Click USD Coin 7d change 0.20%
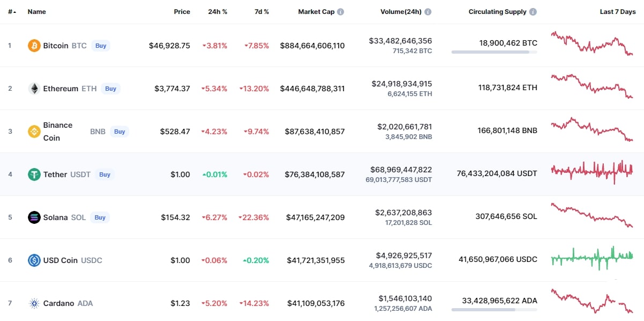Screen dimensions: 644x321 click(x=256, y=260)
